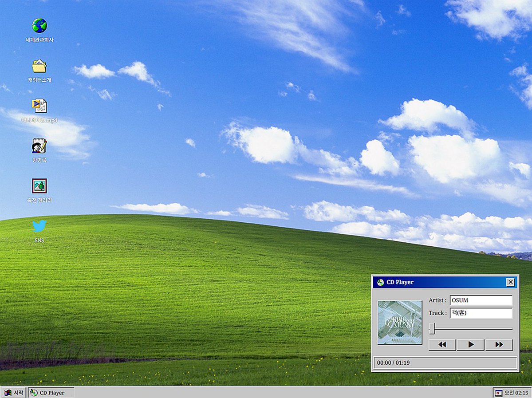Screen dimensions: 532x398
Task: Click the playback seek slider handle
Action: [x=432, y=328]
